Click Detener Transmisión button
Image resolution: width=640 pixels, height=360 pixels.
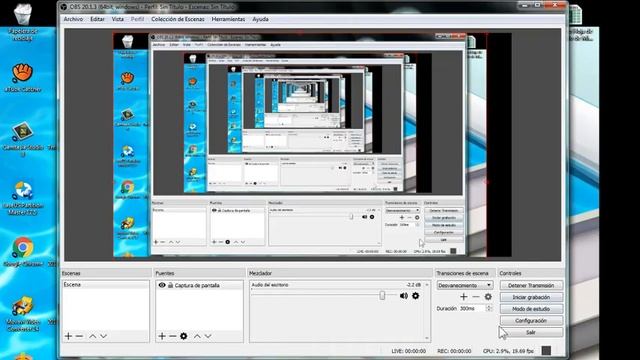tap(531, 285)
